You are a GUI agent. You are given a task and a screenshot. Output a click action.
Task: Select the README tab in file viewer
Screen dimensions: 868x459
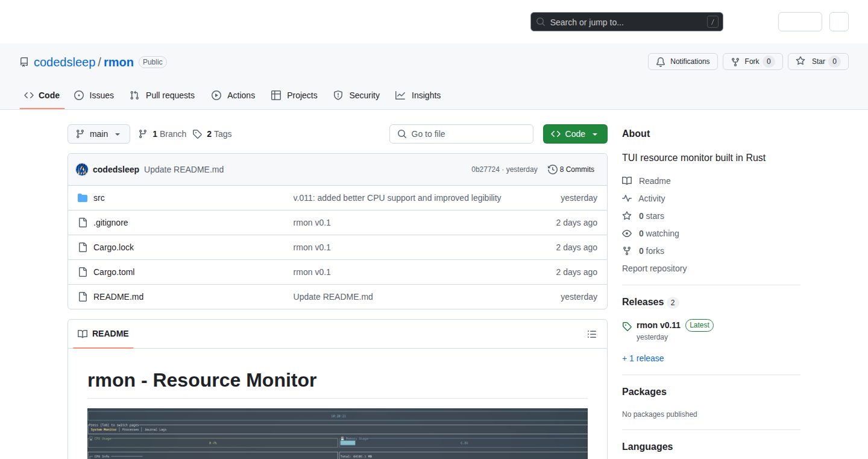click(103, 334)
